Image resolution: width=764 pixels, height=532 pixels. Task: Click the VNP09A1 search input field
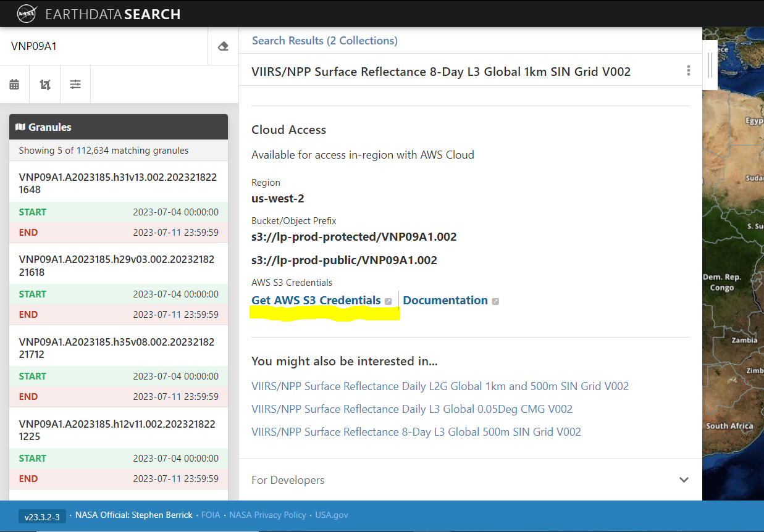104,46
